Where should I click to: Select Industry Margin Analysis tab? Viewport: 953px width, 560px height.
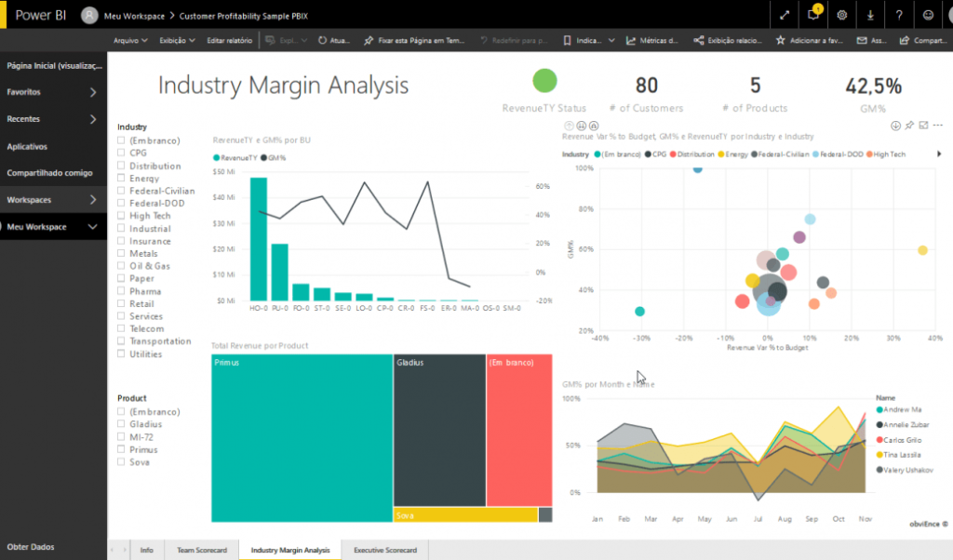[x=290, y=550]
